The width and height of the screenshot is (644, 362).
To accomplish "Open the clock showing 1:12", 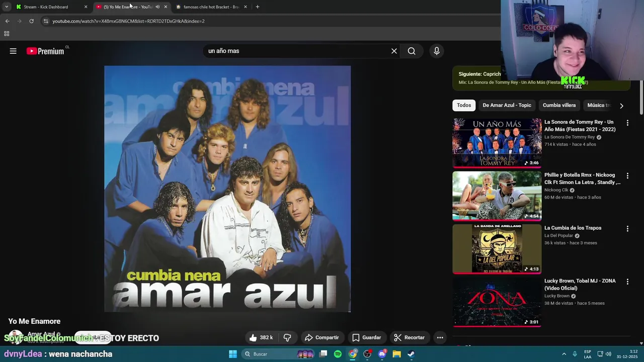I will coord(627,354).
